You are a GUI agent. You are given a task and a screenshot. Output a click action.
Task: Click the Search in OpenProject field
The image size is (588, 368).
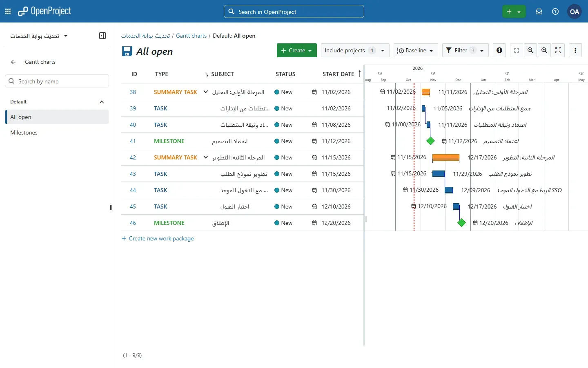click(x=294, y=11)
